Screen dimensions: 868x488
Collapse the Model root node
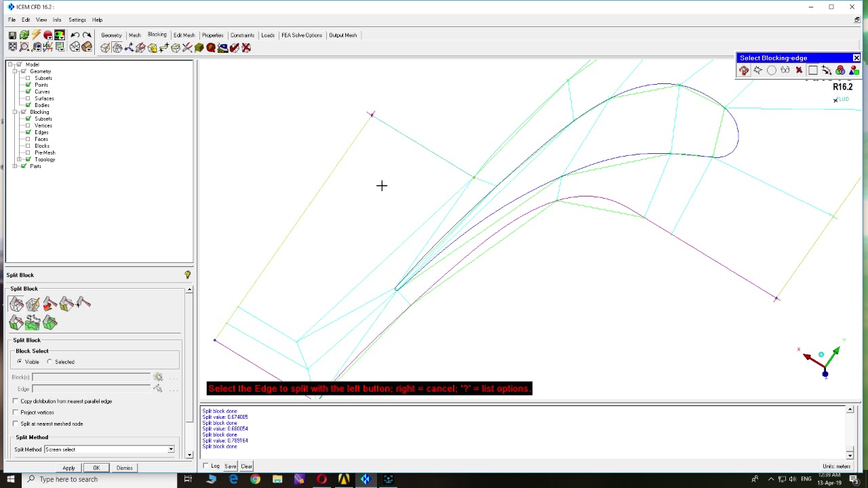click(x=11, y=64)
